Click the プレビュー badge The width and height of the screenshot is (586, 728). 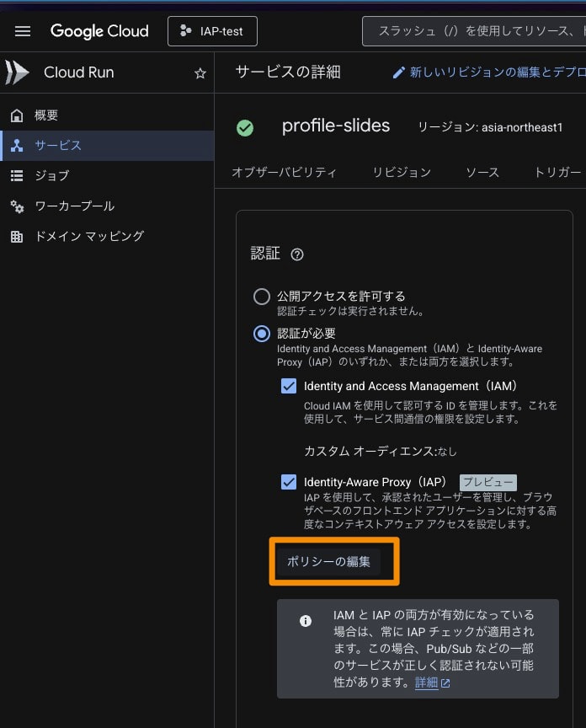pos(488,482)
